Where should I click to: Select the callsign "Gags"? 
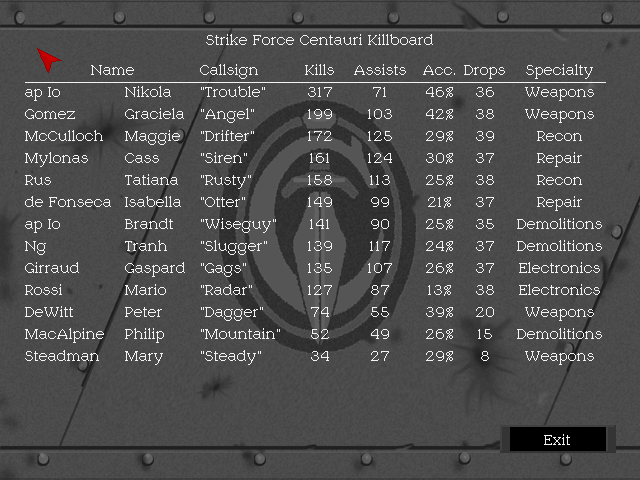[223, 269]
